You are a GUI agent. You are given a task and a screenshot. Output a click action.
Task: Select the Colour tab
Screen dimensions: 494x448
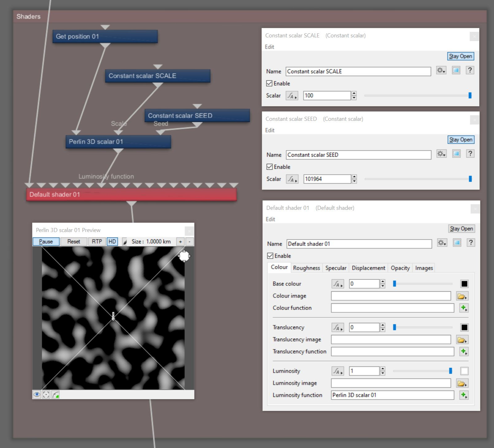coord(279,267)
